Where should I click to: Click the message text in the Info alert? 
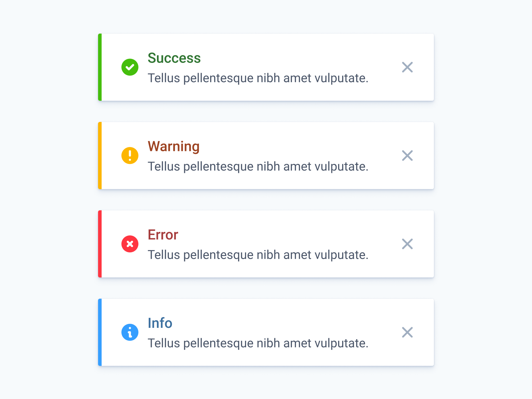pos(258,343)
